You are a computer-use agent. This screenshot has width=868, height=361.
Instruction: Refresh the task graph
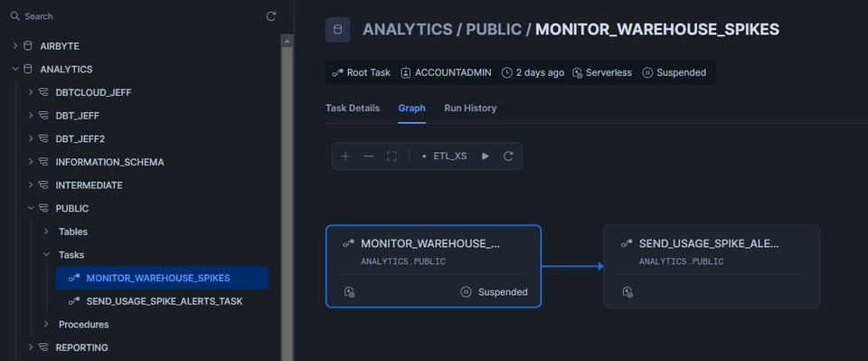click(x=508, y=157)
